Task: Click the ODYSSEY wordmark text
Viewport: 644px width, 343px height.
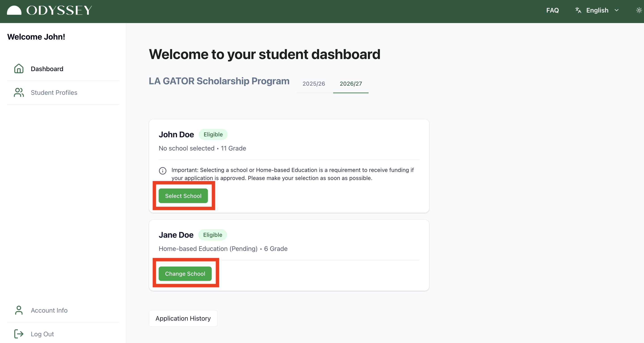Action: (x=59, y=10)
